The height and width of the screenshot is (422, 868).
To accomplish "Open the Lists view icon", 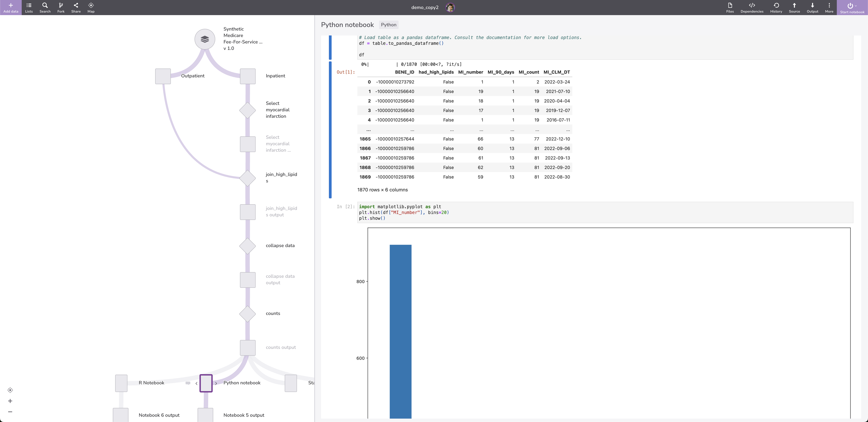I will (x=29, y=5).
